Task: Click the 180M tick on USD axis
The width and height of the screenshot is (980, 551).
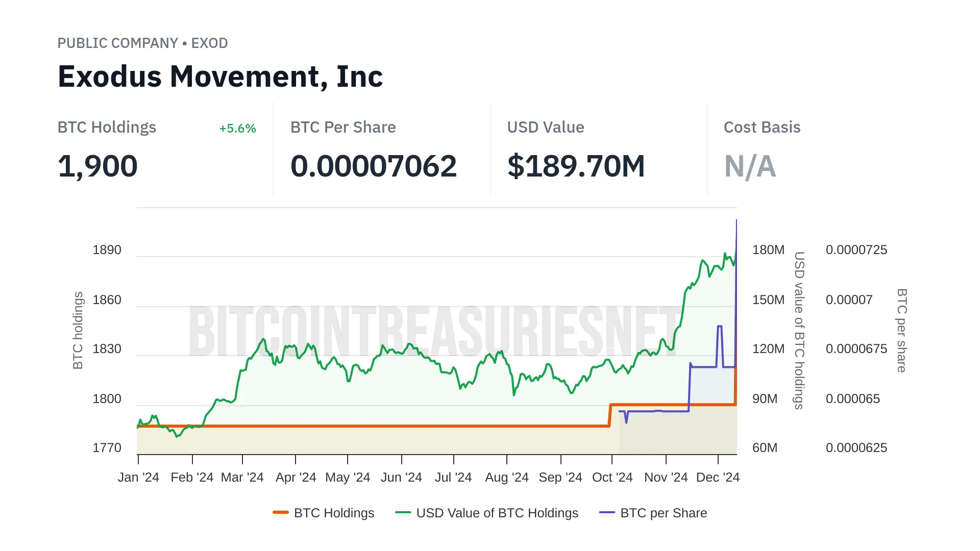Action: (x=768, y=250)
